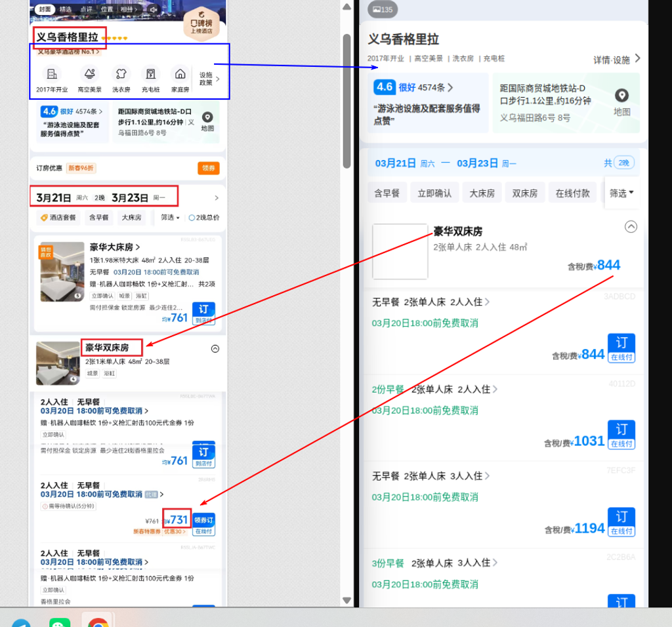Collapse 豪华双床房 section in left panel

click(215, 349)
